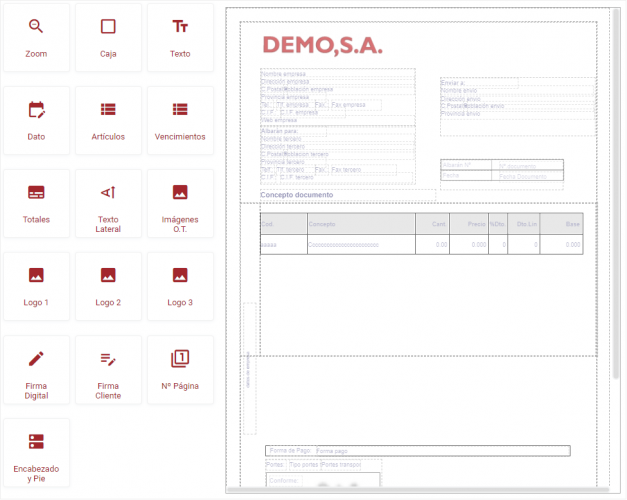Select the DEMO,S.A. title in template
Screen dimensions: 627x500
tap(322, 45)
